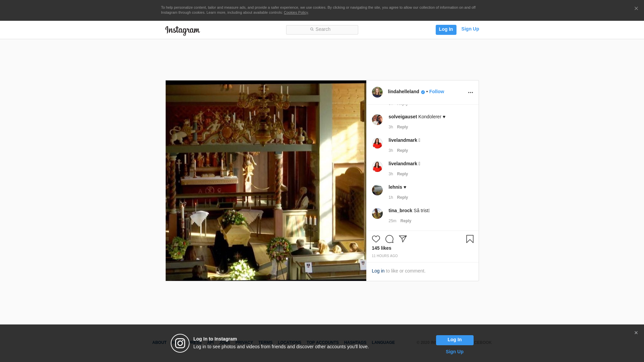Open the PRIVACY footer link
This screenshot has height=362, width=644.
(244, 343)
